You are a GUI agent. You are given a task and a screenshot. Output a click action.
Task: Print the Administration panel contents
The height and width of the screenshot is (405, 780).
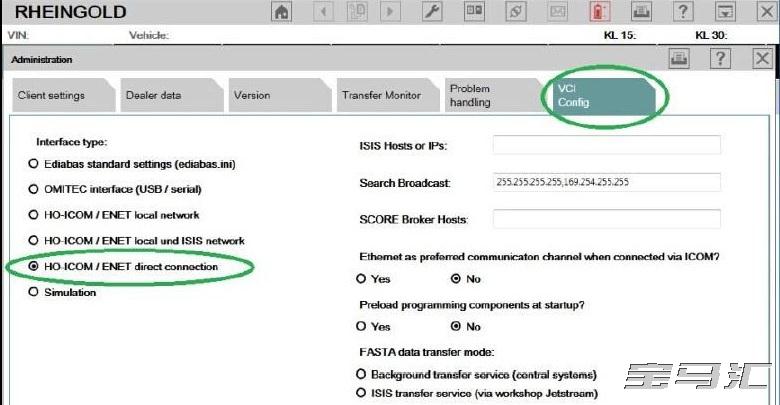[x=679, y=59]
